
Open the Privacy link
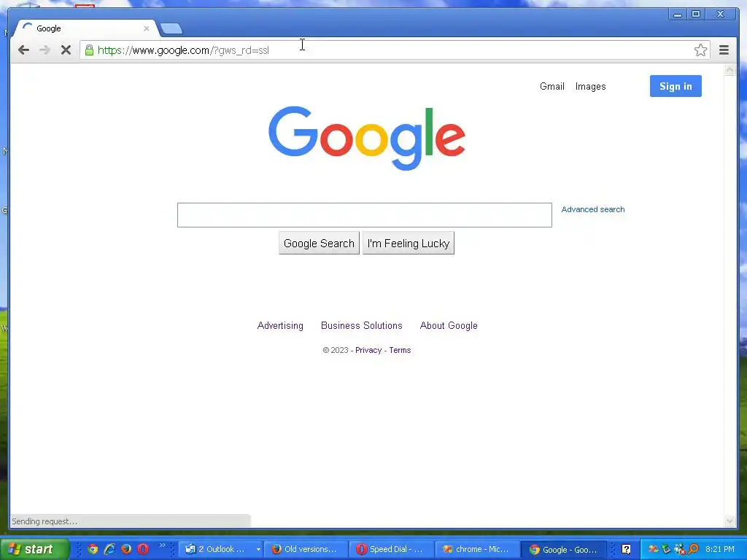click(x=368, y=350)
